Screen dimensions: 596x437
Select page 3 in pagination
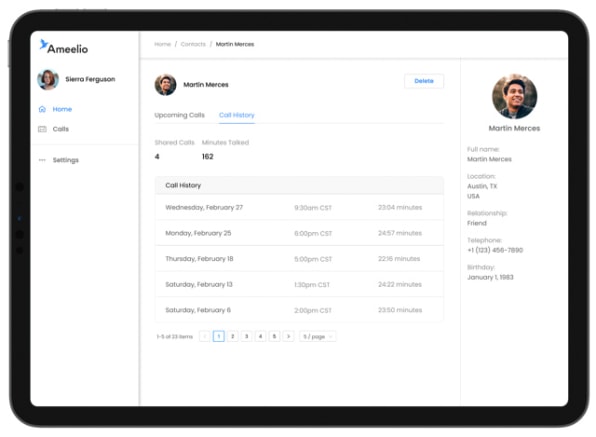pos(246,336)
